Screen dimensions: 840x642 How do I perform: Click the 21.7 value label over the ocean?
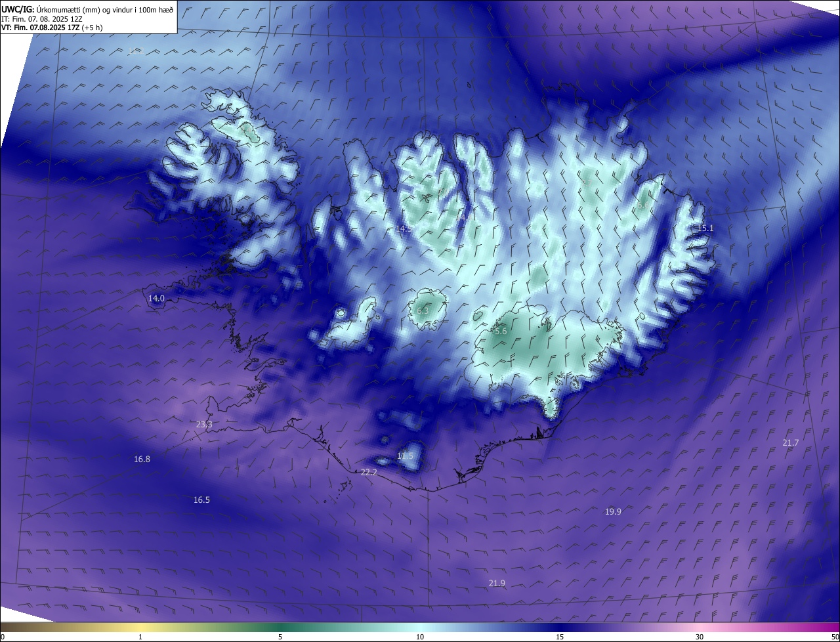coord(790,443)
